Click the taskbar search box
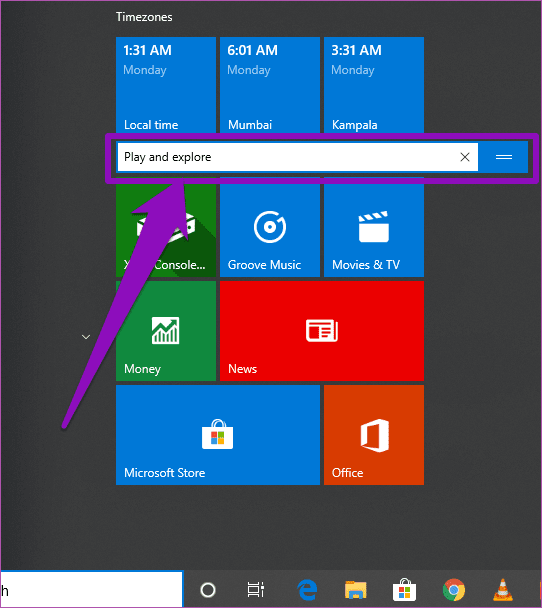The image size is (542, 608). coord(91,590)
